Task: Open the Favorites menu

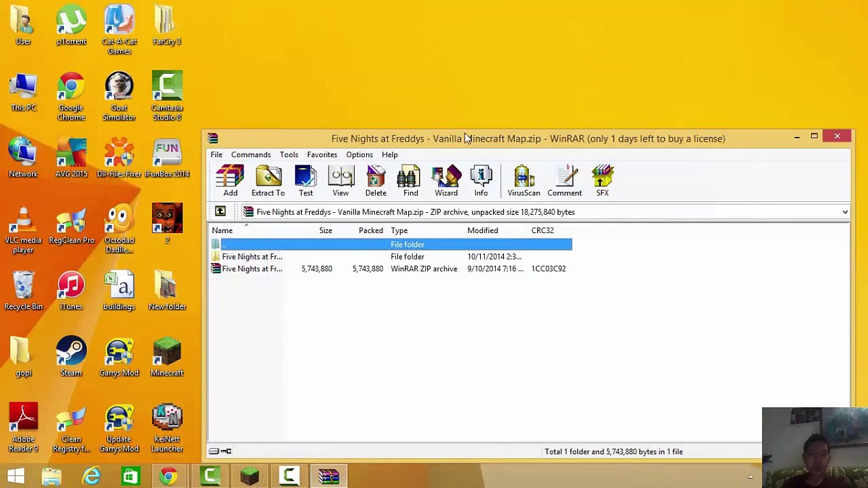Action: (322, 155)
